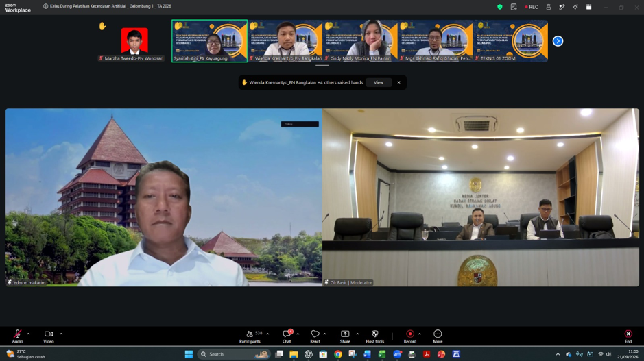This screenshot has width=644, height=361.
Task: Click the raised hand icon above Marzha
Action: coord(103,26)
